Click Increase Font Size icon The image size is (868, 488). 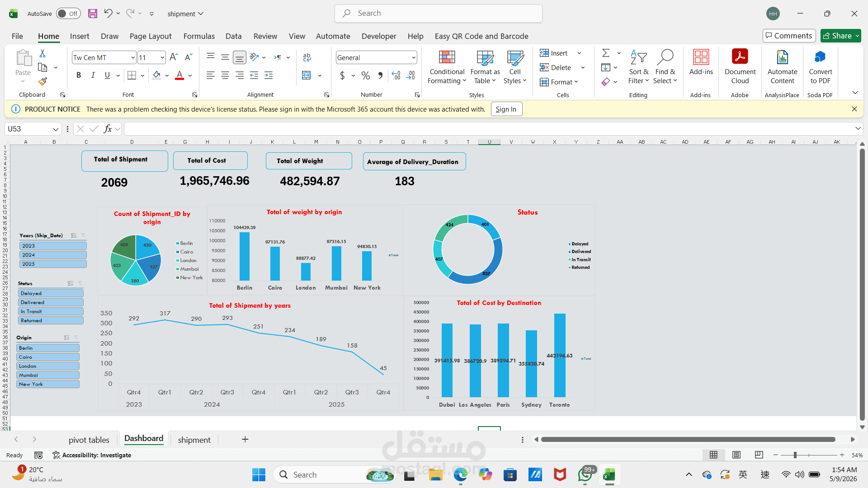point(174,57)
